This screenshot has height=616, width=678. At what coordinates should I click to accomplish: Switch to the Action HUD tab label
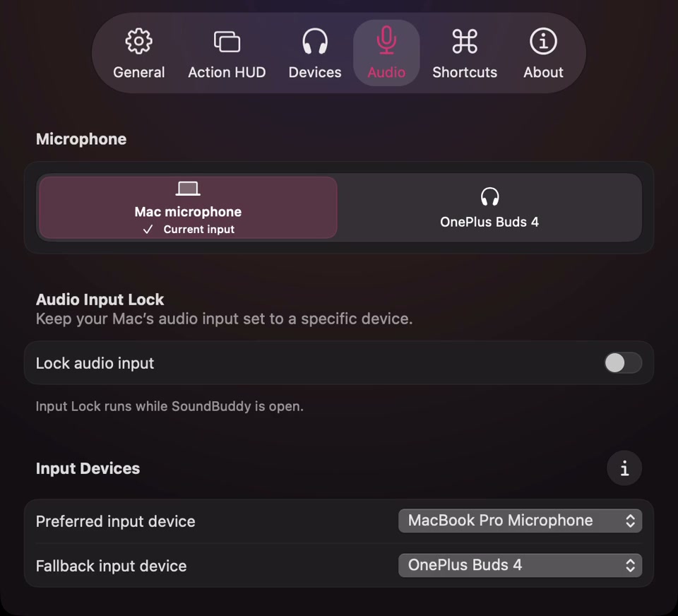[227, 72]
